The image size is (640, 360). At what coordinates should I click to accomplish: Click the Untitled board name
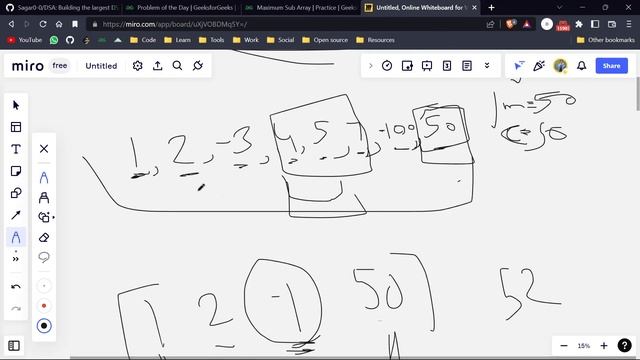101,66
